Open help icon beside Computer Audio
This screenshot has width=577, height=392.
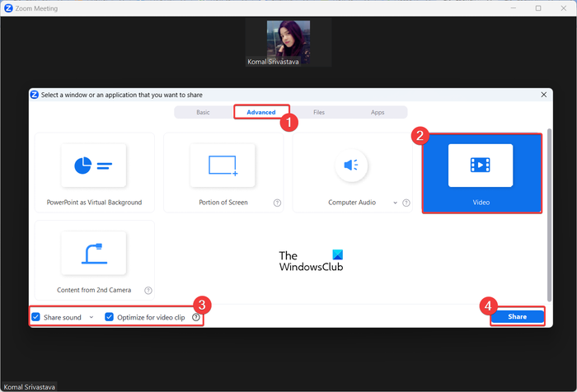pos(406,203)
